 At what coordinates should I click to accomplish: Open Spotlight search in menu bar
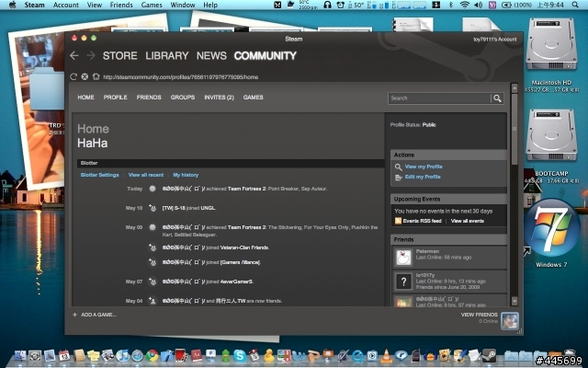(x=575, y=5)
